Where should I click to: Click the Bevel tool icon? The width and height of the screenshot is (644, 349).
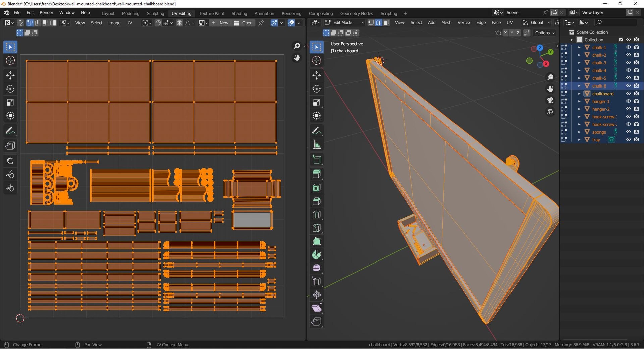[x=316, y=201]
